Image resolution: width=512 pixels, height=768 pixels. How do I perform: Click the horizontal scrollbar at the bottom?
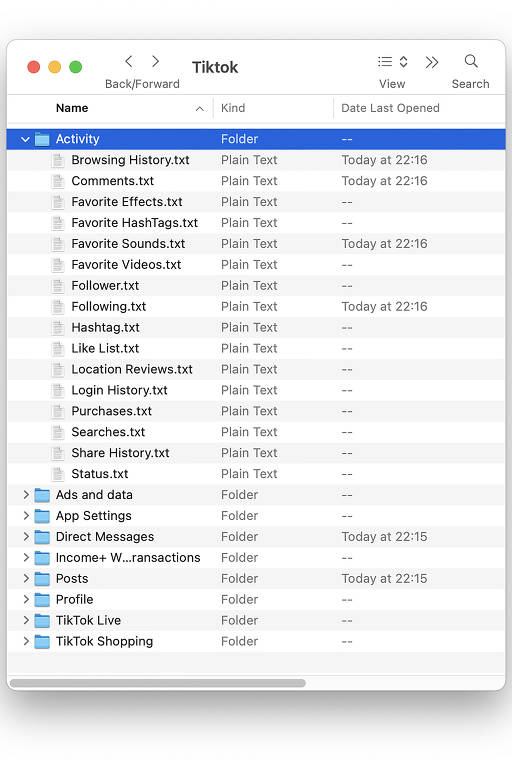pos(157,683)
